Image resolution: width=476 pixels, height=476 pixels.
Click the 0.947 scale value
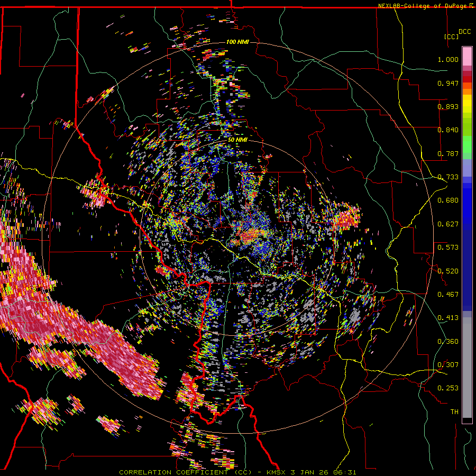[448, 83]
